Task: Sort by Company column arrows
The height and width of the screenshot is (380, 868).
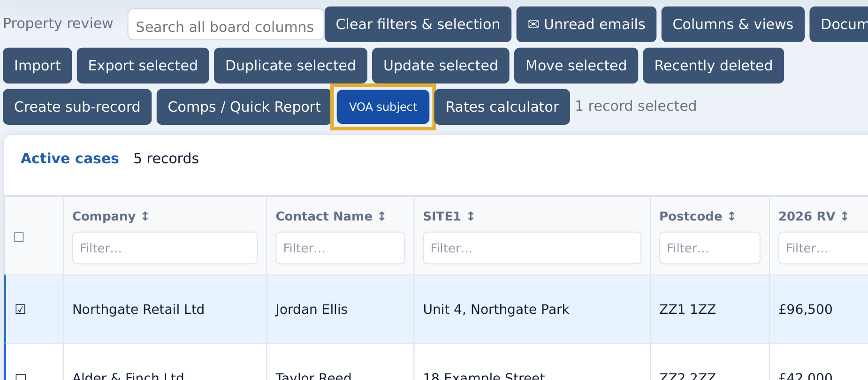Action: click(145, 216)
